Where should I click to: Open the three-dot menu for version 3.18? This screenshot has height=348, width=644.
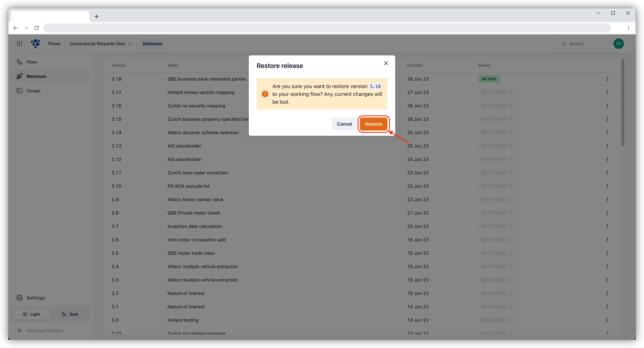[x=607, y=79]
